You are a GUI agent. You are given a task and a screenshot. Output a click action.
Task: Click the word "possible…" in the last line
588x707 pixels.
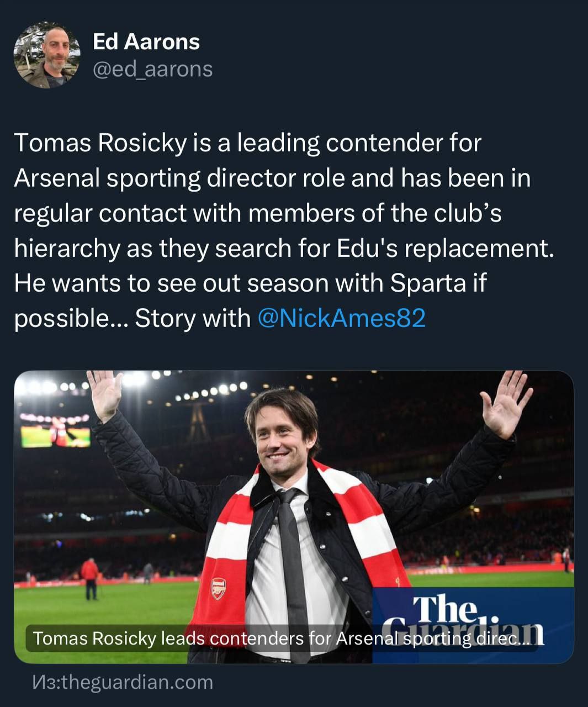[x=70, y=318]
